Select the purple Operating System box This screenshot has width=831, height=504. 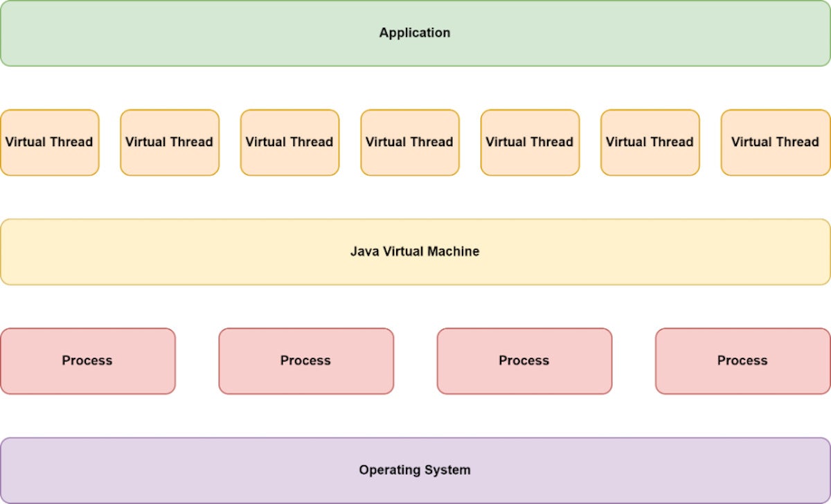click(x=415, y=471)
